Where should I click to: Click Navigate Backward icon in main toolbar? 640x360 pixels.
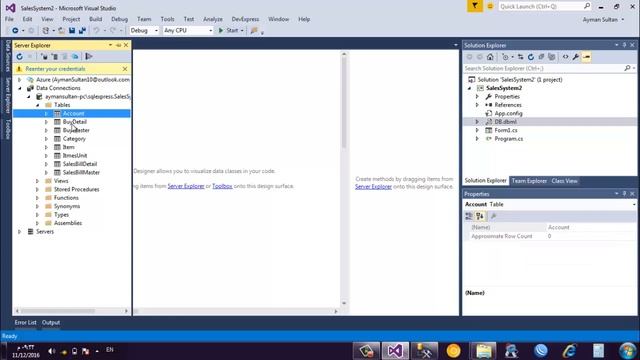(15, 31)
